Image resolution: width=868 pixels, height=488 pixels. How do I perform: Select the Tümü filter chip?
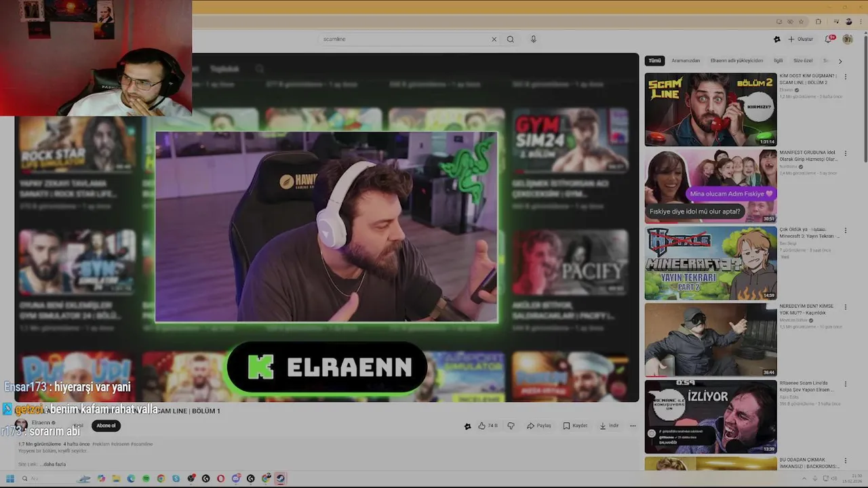click(654, 61)
